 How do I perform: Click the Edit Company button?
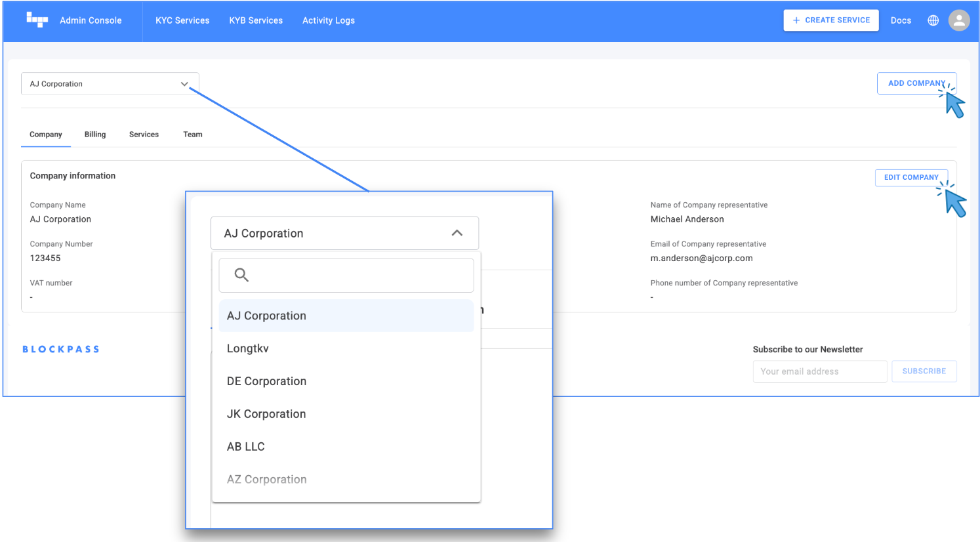(910, 177)
